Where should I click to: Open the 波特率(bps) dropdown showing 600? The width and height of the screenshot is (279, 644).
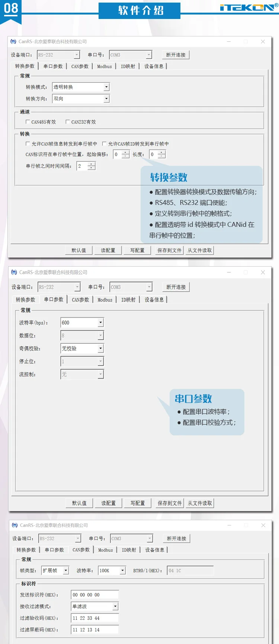[x=82, y=323]
